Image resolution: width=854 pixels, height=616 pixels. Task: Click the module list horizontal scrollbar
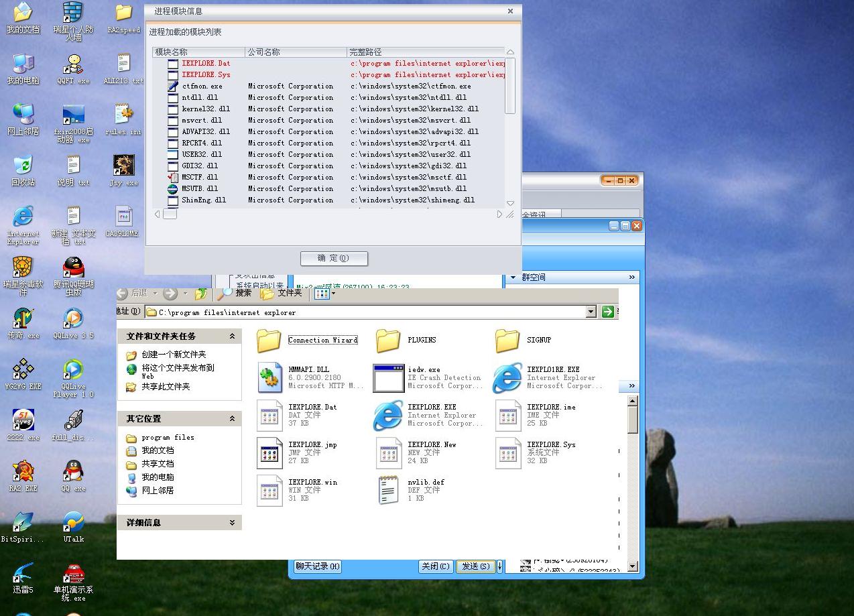pos(335,214)
